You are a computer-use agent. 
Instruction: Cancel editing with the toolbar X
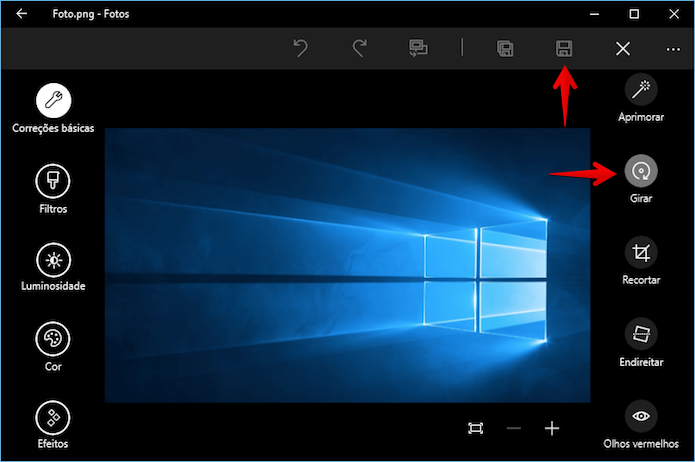(x=623, y=49)
